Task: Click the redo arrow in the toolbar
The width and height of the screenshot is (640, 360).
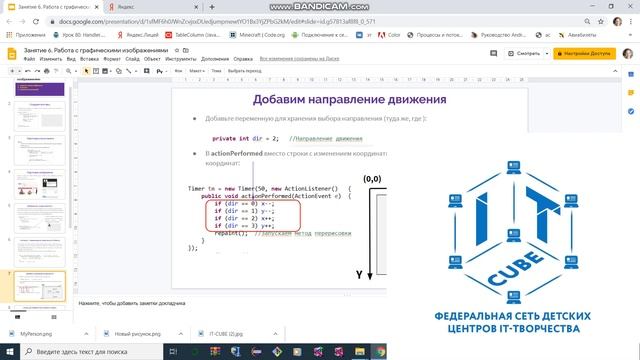Action: (x=37, y=71)
